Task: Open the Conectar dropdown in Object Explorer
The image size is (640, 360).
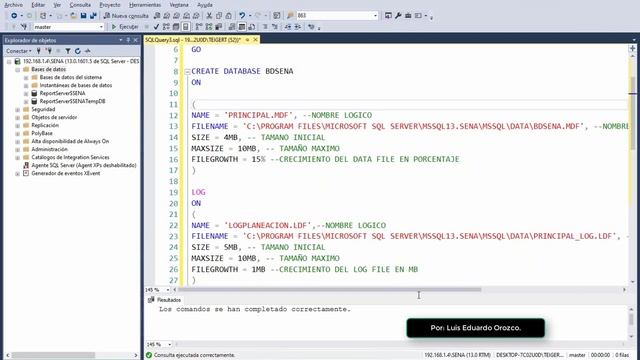Action: 18,51
